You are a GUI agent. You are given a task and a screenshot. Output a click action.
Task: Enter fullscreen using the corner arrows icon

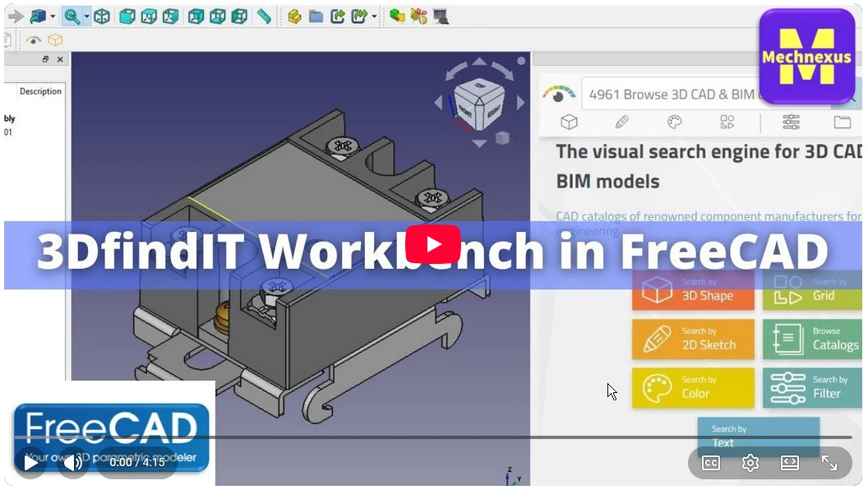(x=829, y=463)
